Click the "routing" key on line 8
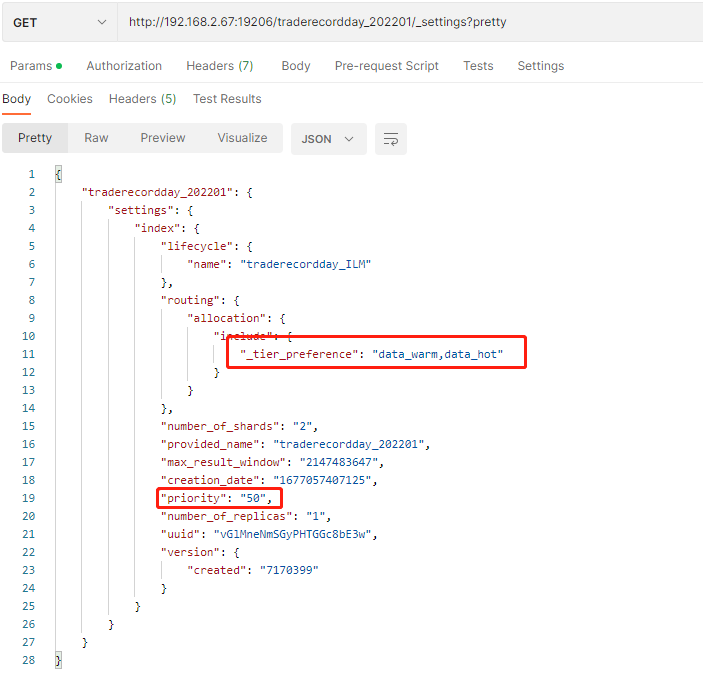The height and width of the screenshot is (678, 703). [190, 300]
